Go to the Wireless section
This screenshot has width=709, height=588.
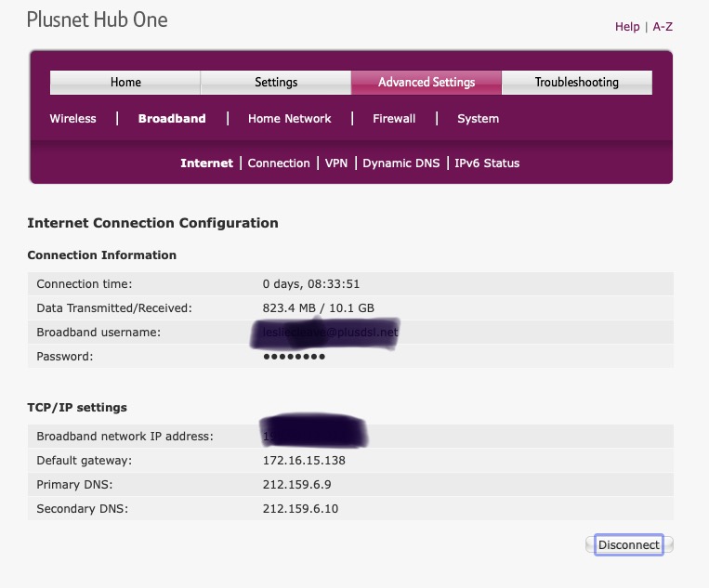(72, 119)
